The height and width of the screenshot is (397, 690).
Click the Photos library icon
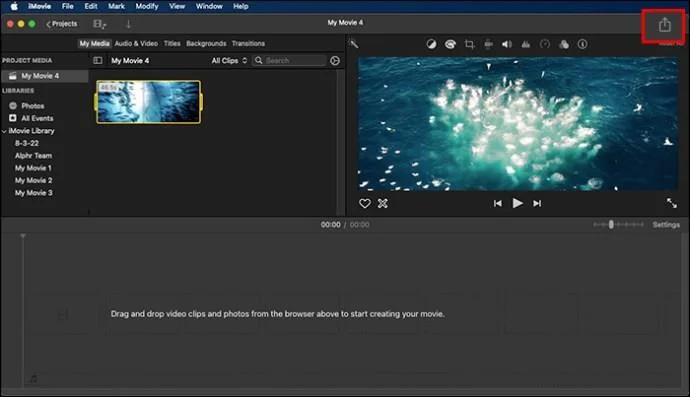[x=13, y=106]
